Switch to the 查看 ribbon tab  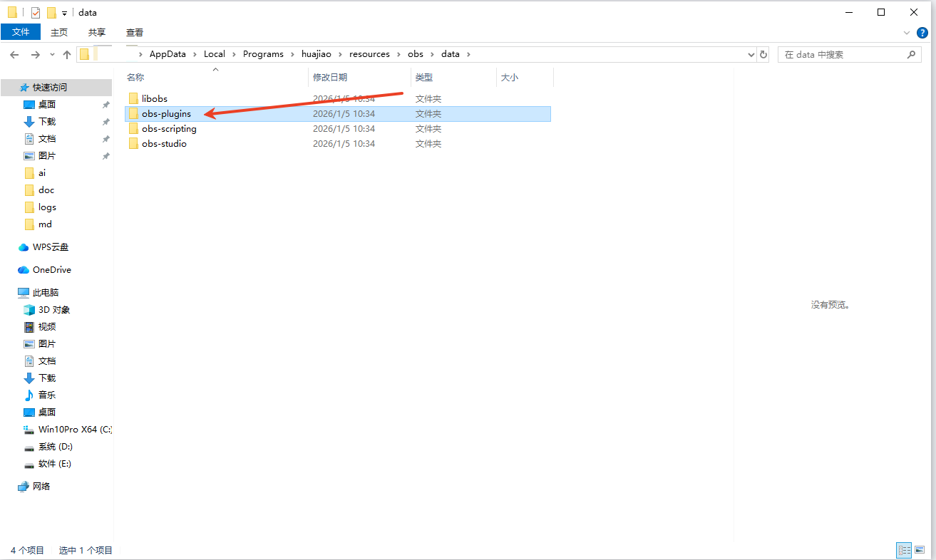[x=135, y=32]
